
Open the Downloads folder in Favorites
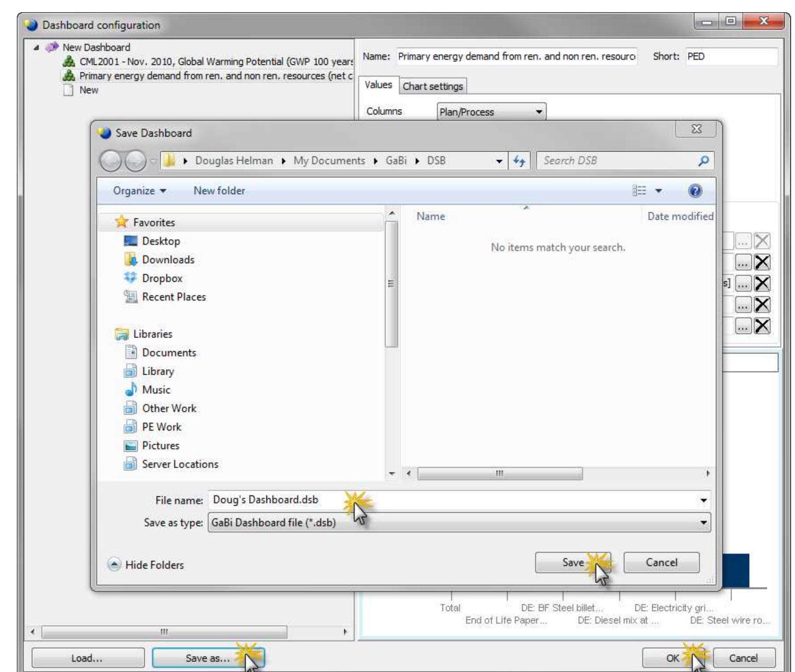168,259
